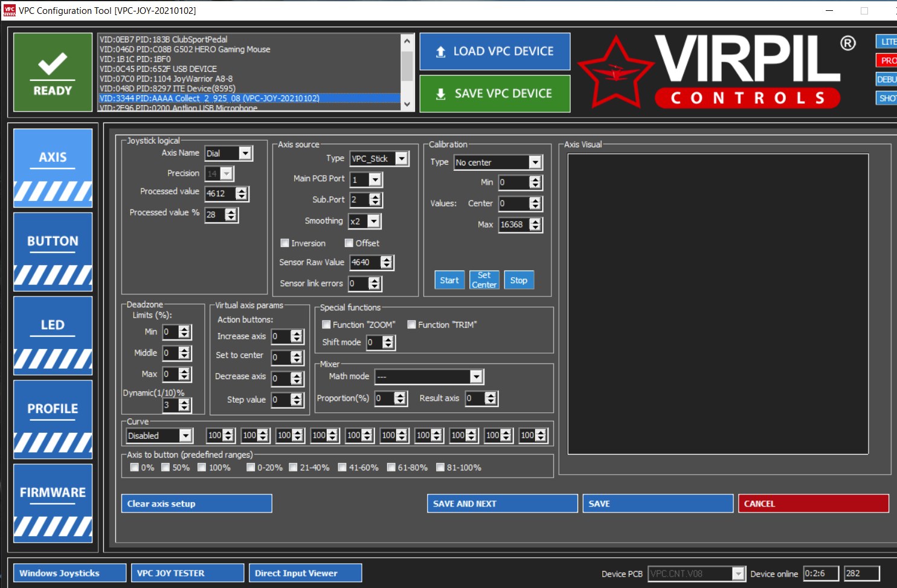This screenshot has width=897, height=588.
Task: Click SAVE AND NEXT
Action: pos(503,503)
